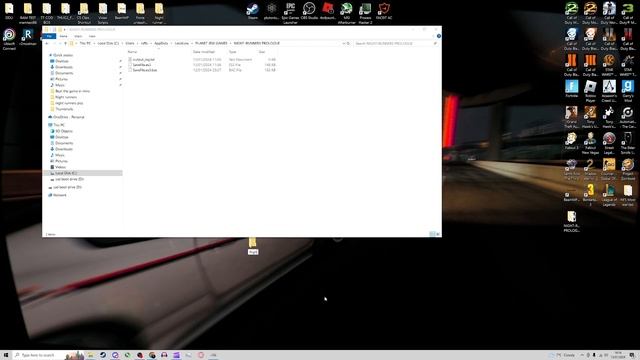Screen dimensions: 640x360
Task: Open the OBS Studio desktop shortcut
Action: 309,11
